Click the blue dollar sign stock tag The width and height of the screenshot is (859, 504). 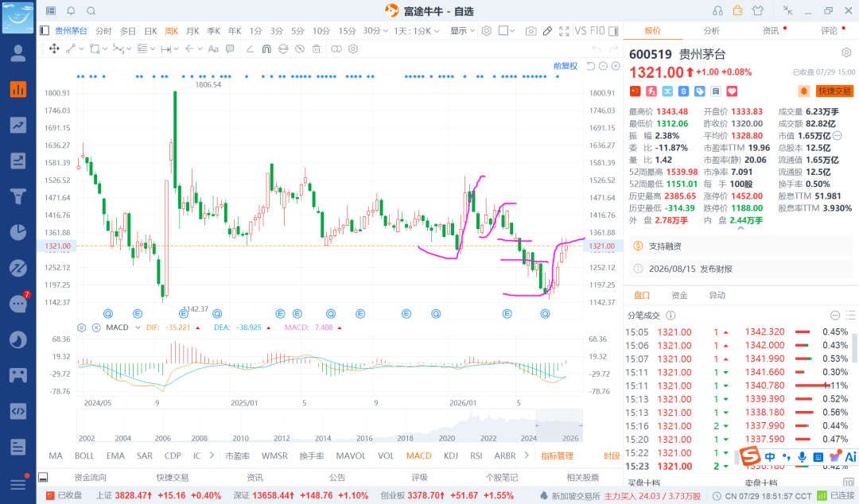click(684, 91)
